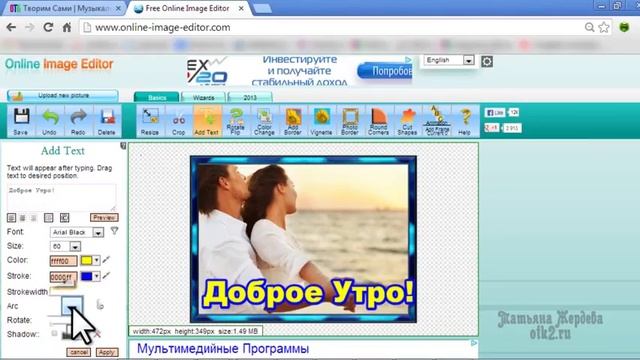Viewport: 640px width, 360px height.
Task: Open the Animation Add Frame tool
Action: [436, 121]
